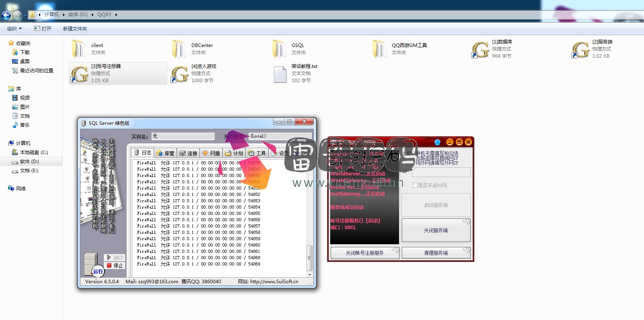Select the 架设教程.txt document icon
Screen dimensions: 644x320
(280, 74)
